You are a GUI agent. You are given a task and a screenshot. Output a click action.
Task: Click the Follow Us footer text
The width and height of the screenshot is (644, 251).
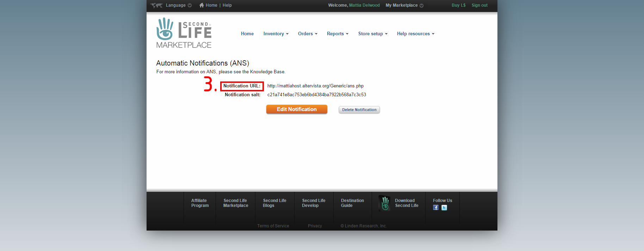pos(442,201)
